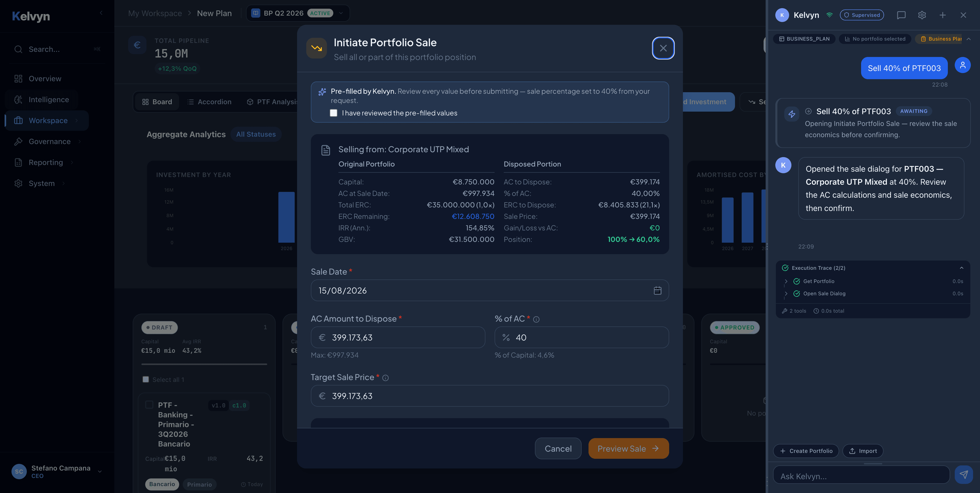Toggle the 'Select all 1' checkbox
Screen dimensions: 980x493
point(146,380)
